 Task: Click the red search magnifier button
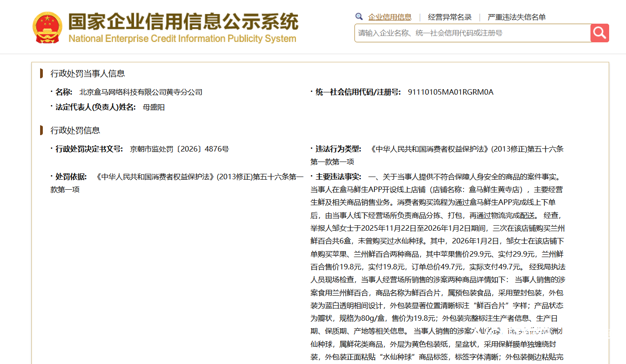(x=600, y=33)
